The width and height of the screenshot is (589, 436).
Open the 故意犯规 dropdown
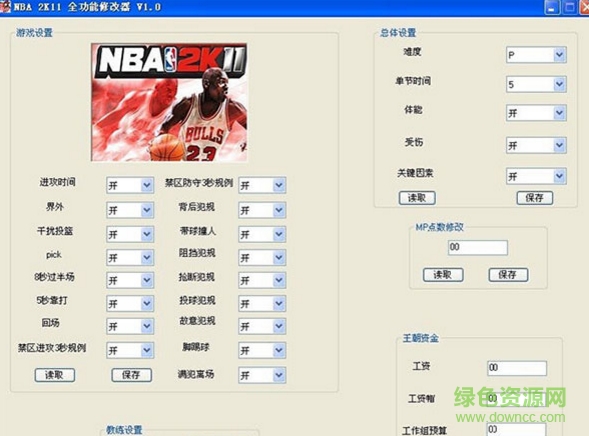tap(262, 326)
